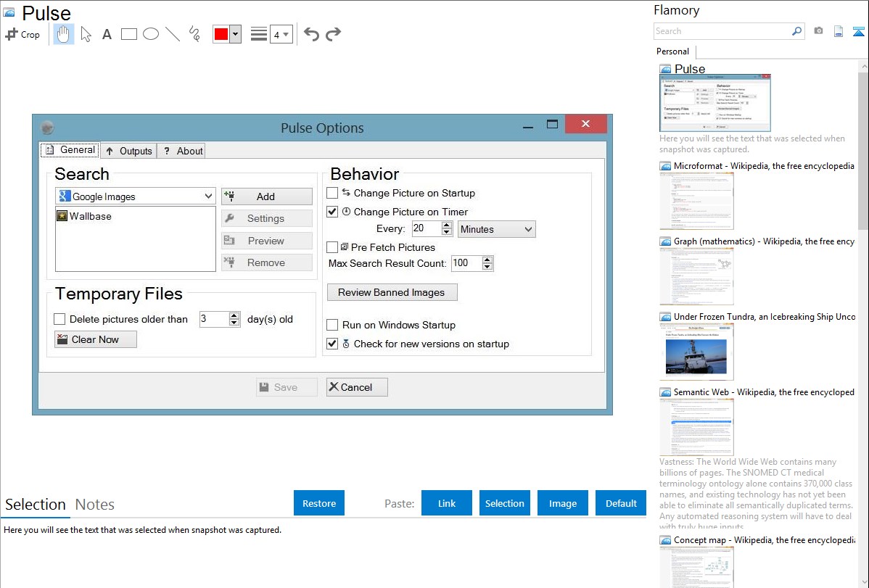Select the text annotation tool

coord(107,34)
